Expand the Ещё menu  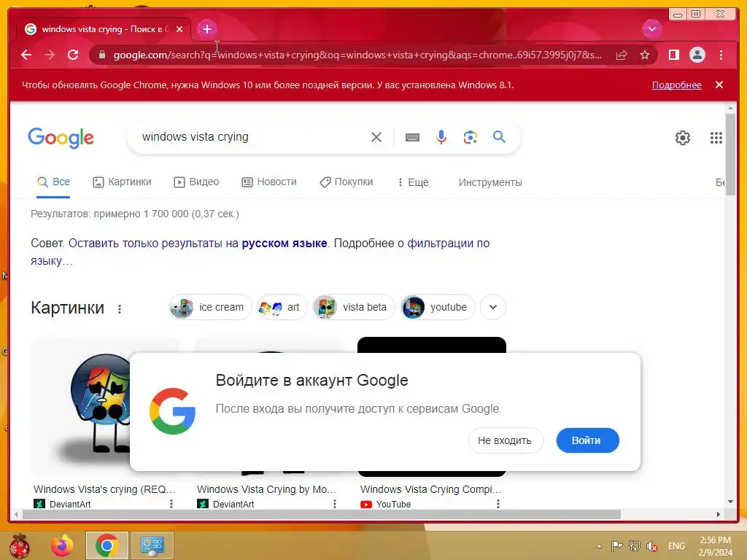tap(413, 182)
